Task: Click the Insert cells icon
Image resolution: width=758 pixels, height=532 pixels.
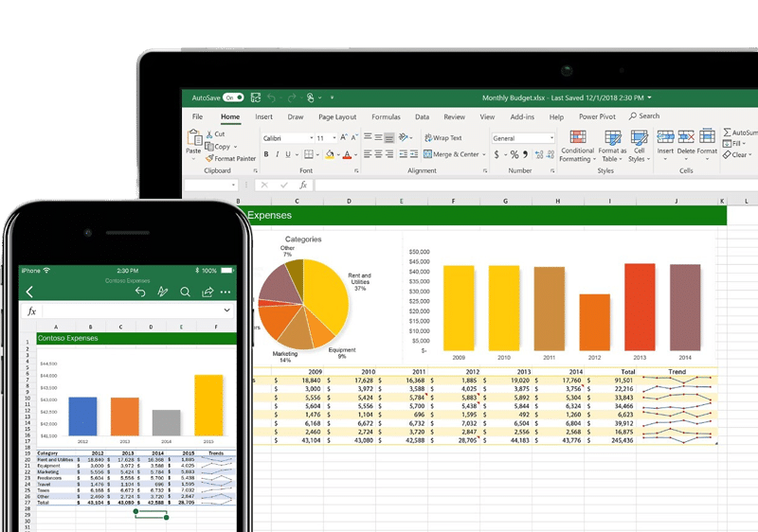Action: click(665, 137)
